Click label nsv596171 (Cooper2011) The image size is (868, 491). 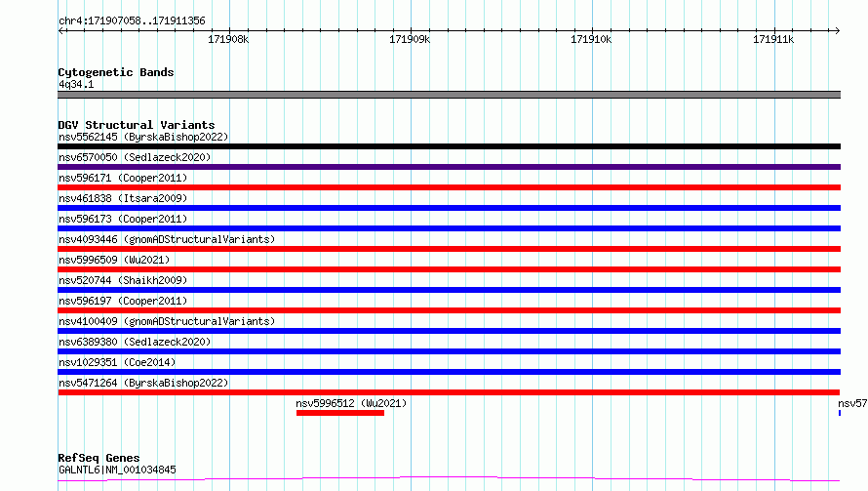point(123,178)
